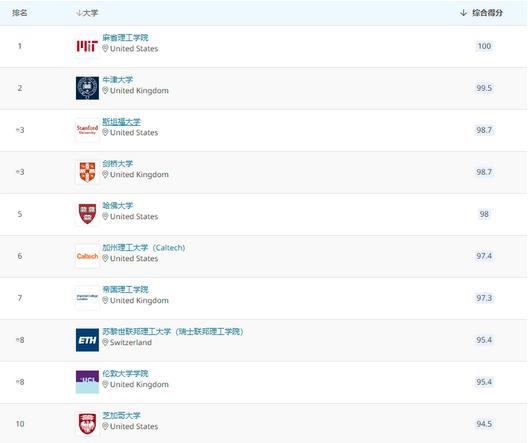Open 哈佛大学 university link
The width and height of the screenshot is (528, 443).
(x=118, y=206)
